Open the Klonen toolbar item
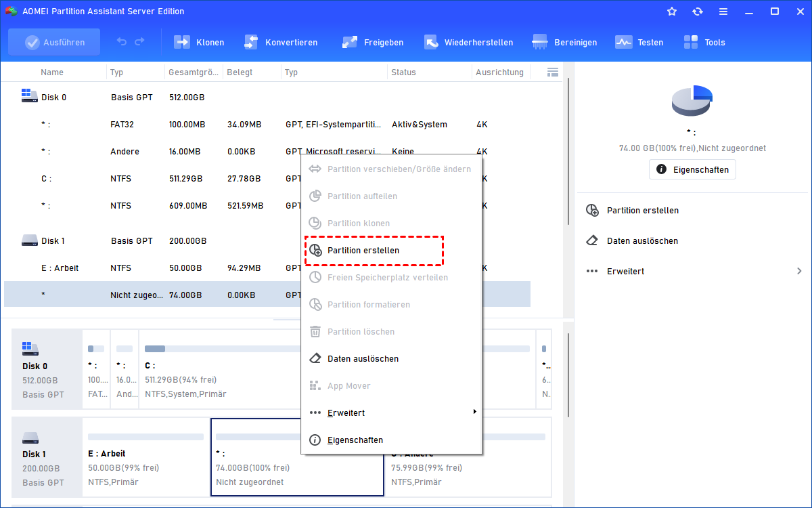Viewport: 812px width, 508px height. (200, 42)
